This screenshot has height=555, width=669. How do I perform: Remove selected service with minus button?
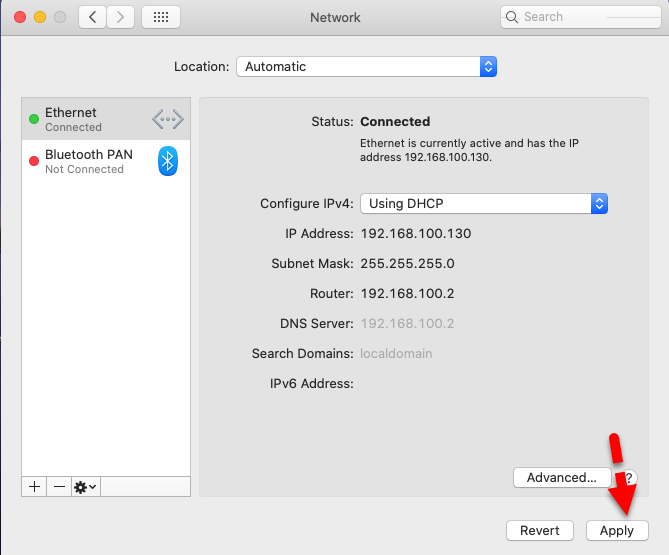coord(59,486)
